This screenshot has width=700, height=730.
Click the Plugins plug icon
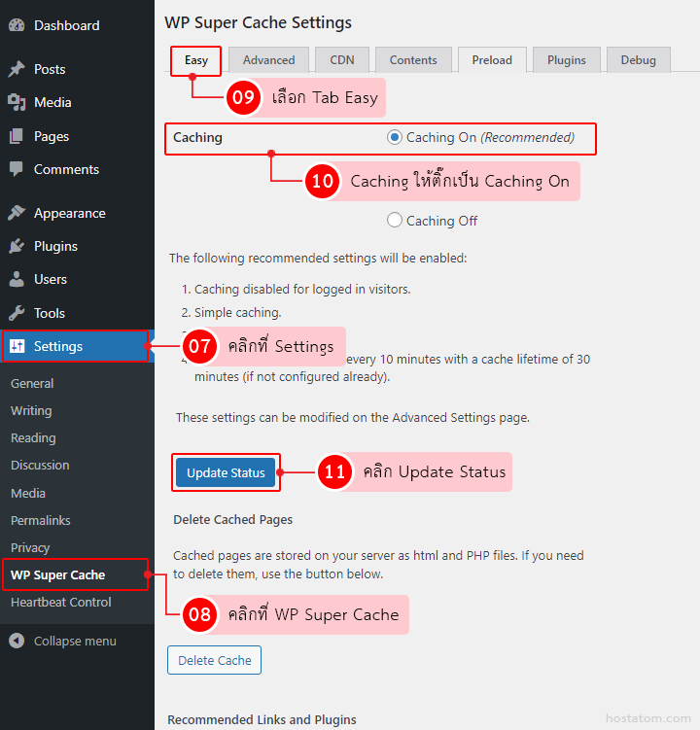coord(17,246)
